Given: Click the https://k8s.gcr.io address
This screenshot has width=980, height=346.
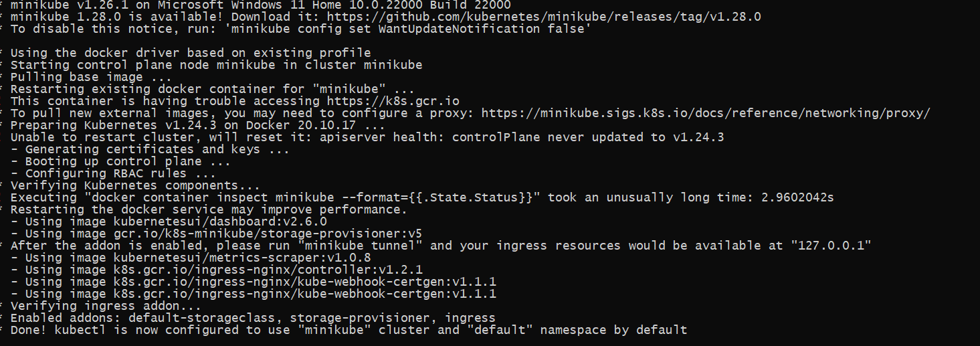Looking at the screenshot, I should (393, 101).
